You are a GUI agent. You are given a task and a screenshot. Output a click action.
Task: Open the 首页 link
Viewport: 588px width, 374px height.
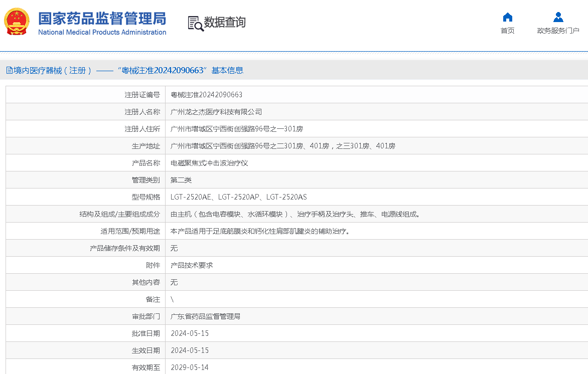pos(507,31)
